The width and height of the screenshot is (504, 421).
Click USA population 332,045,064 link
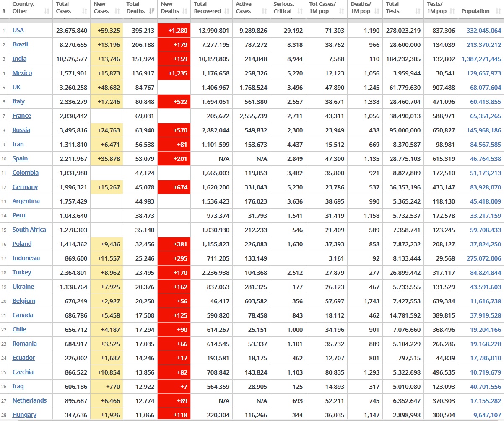484,31
